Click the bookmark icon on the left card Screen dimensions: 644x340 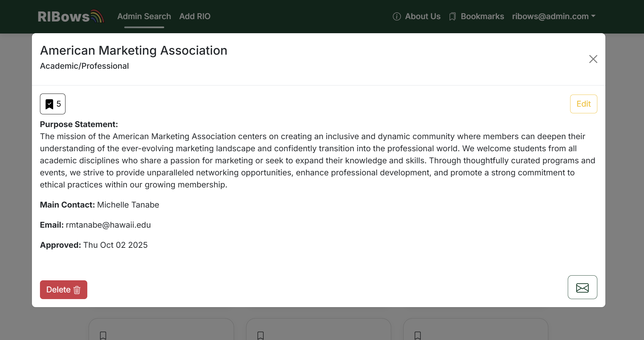coord(103,335)
